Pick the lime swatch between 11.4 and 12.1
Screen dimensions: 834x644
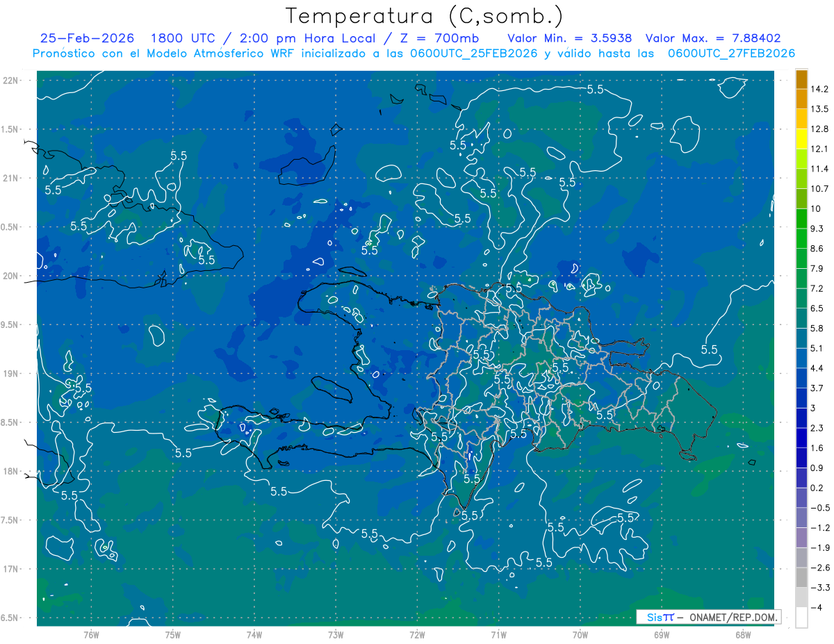[801, 159]
